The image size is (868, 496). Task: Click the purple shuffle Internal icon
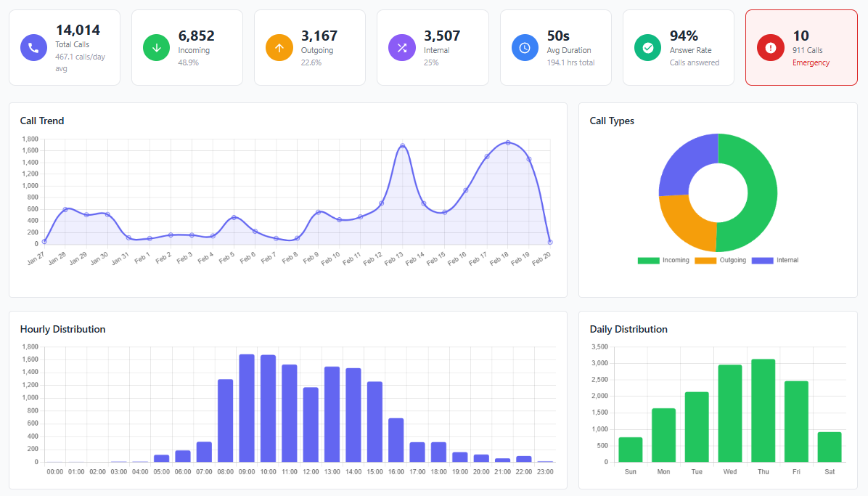(401, 48)
